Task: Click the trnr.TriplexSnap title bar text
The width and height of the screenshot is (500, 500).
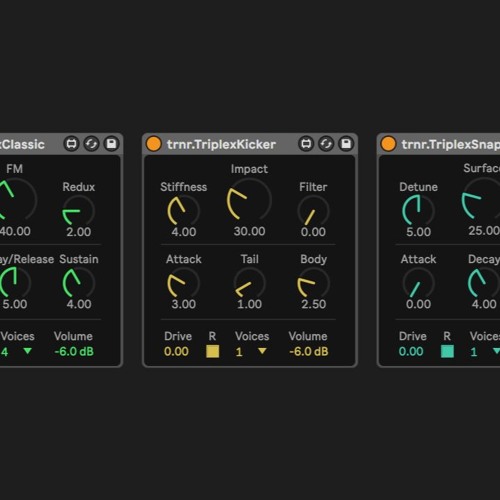Action: [x=451, y=145]
